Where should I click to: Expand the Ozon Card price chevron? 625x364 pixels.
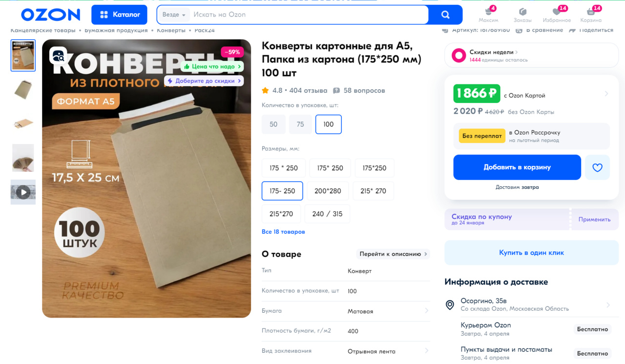click(606, 93)
